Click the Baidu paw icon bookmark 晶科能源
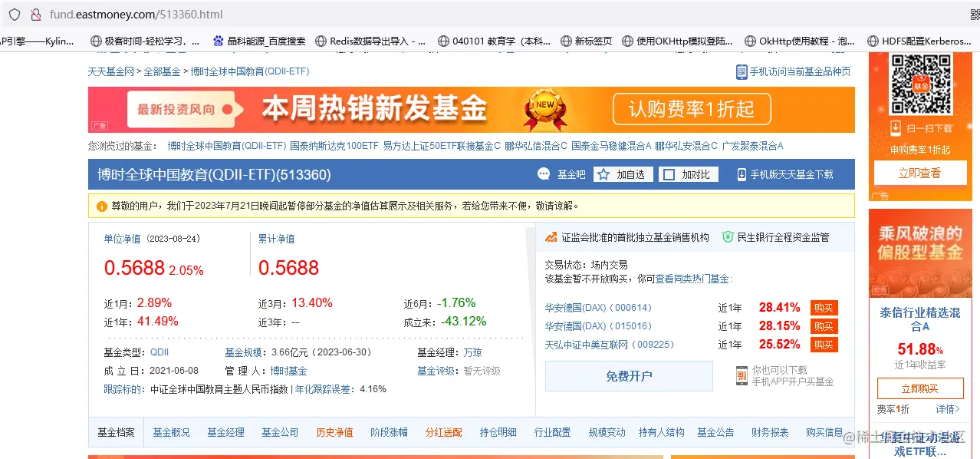Image resolution: width=980 pixels, height=459 pixels. click(219, 41)
